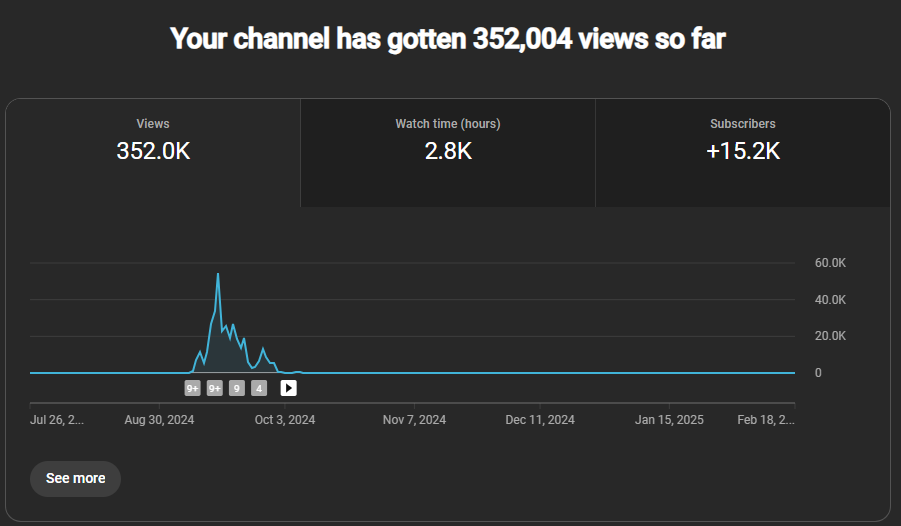Select the marker showing 4 videos
The height and width of the screenshot is (526, 901).
pyautogui.click(x=259, y=388)
